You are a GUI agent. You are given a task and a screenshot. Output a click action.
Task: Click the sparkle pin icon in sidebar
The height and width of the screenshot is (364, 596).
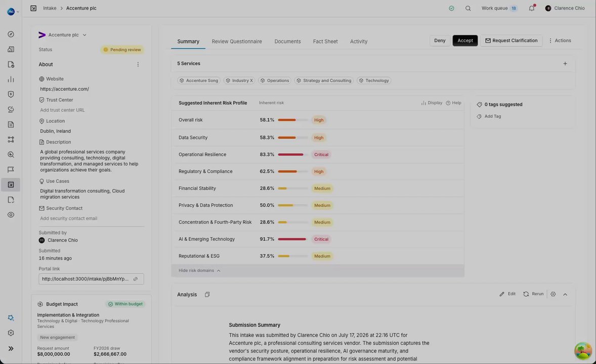click(11, 317)
